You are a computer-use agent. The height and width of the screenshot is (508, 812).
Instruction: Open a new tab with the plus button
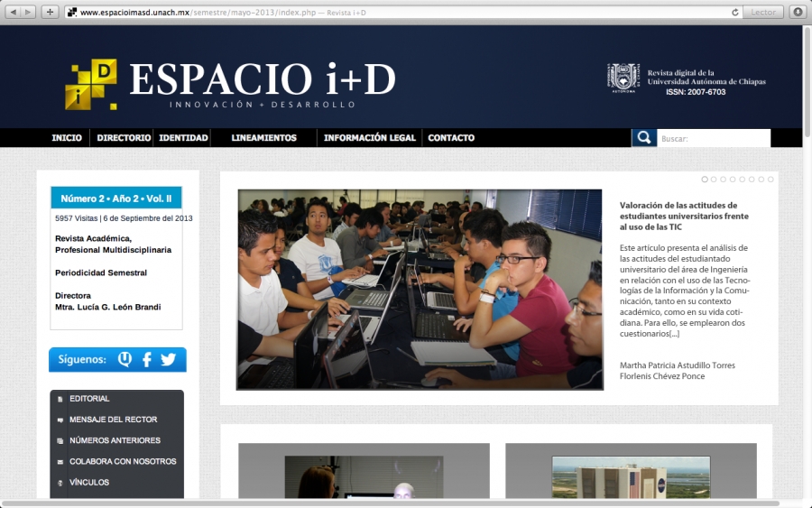[50, 12]
